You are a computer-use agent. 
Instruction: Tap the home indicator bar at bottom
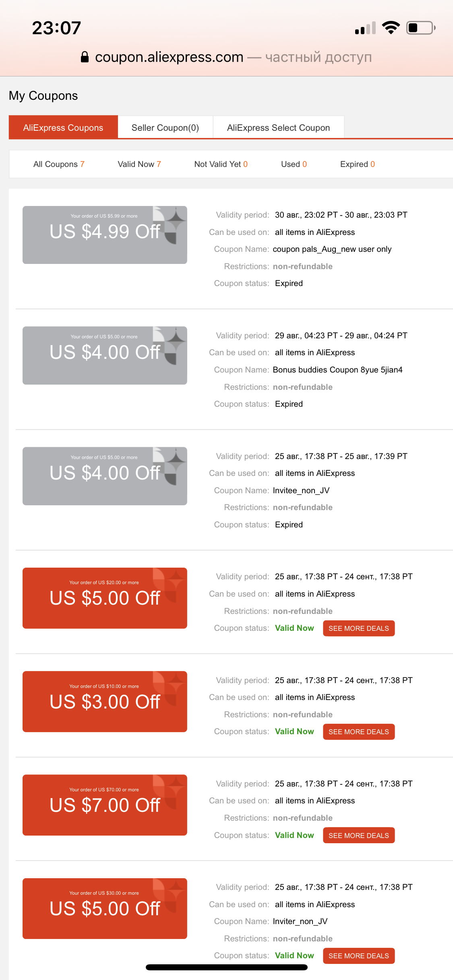[x=227, y=967]
